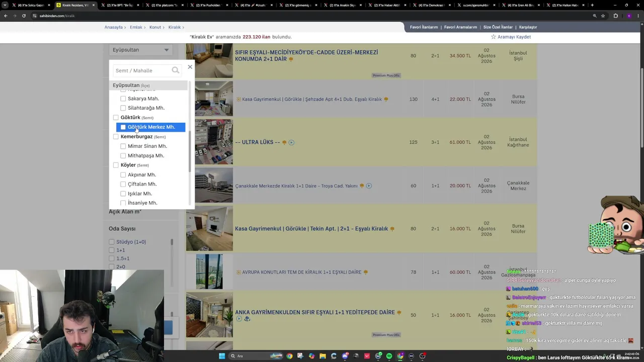Open the SIFIR EŞYALI Mecidiyeköy listing thumbnail
This screenshot has width=644, height=362.
[209, 60]
